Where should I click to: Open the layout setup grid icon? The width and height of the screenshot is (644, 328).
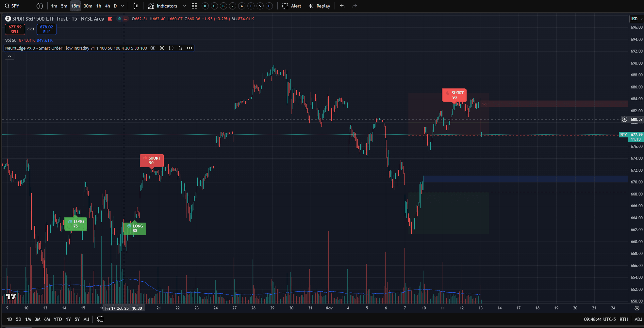tap(194, 6)
